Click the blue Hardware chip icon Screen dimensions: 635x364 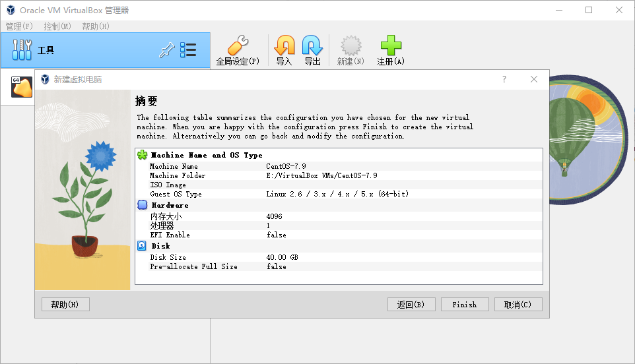(142, 205)
